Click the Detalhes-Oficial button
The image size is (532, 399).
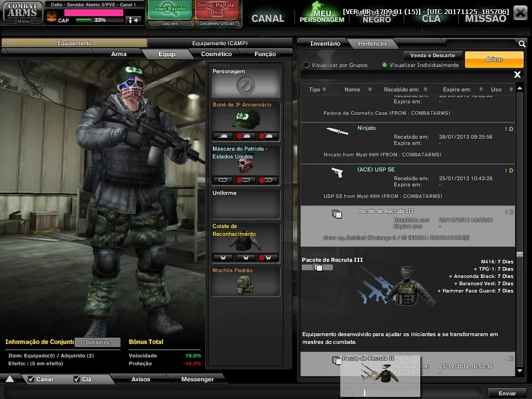pos(217,23)
